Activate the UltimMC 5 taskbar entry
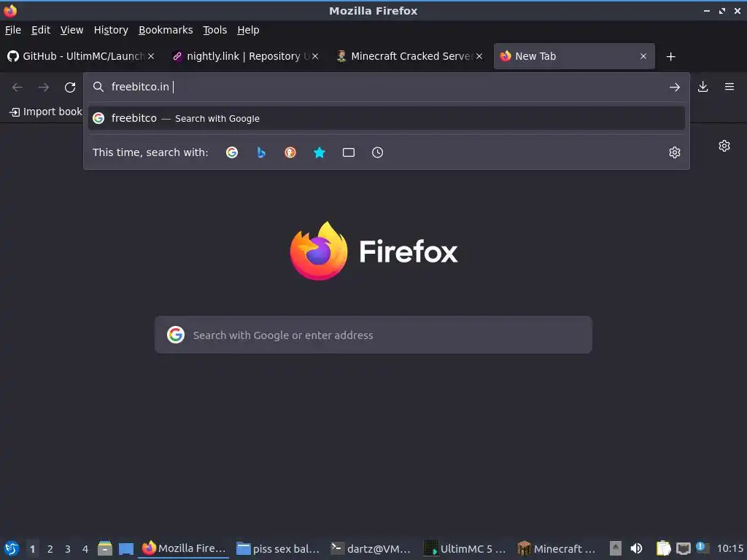Screen dimensions: 747x560 (x=465, y=548)
